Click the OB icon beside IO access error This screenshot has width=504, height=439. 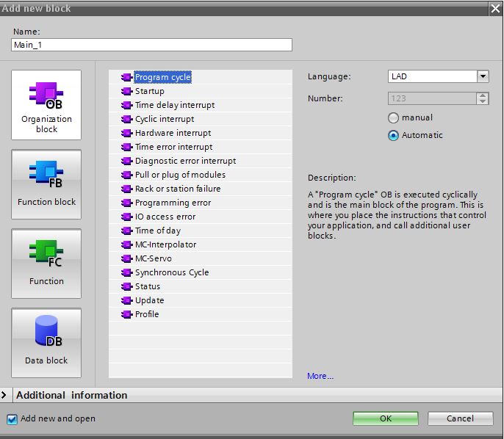pos(126,217)
